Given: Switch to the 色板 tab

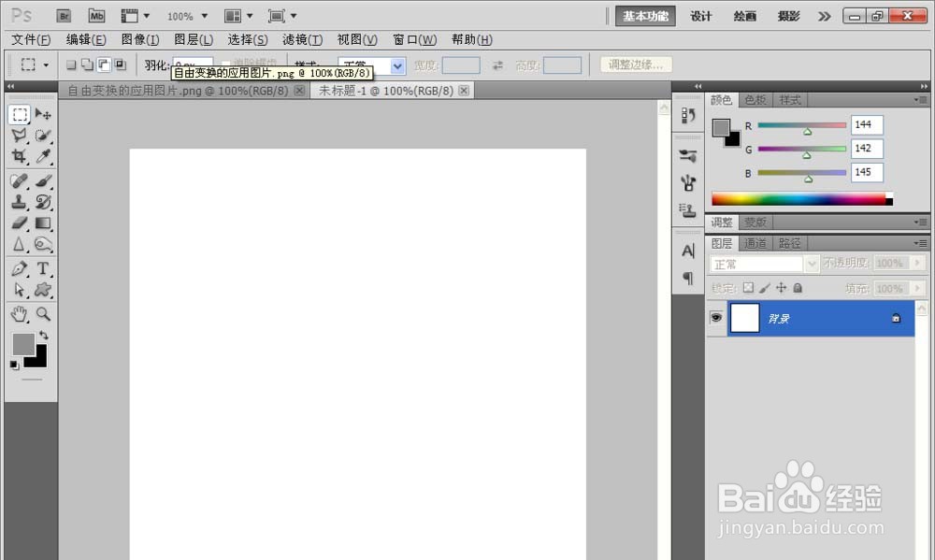Looking at the screenshot, I should pyautogui.click(x=755, y=100).
